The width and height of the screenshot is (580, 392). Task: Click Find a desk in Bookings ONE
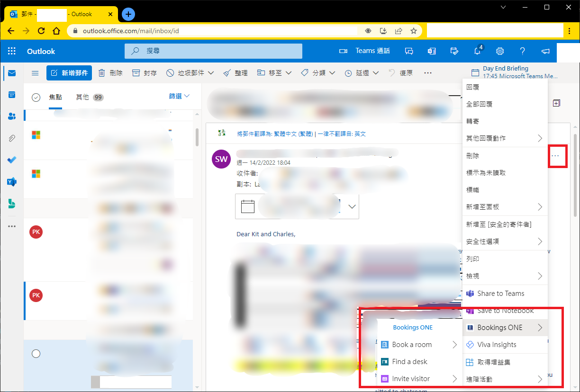(409, 362)
